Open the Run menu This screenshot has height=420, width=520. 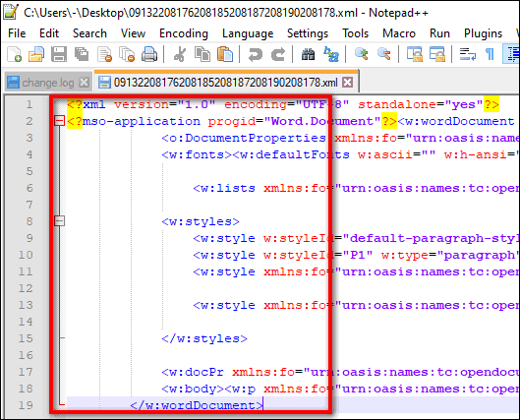[439, 33]
